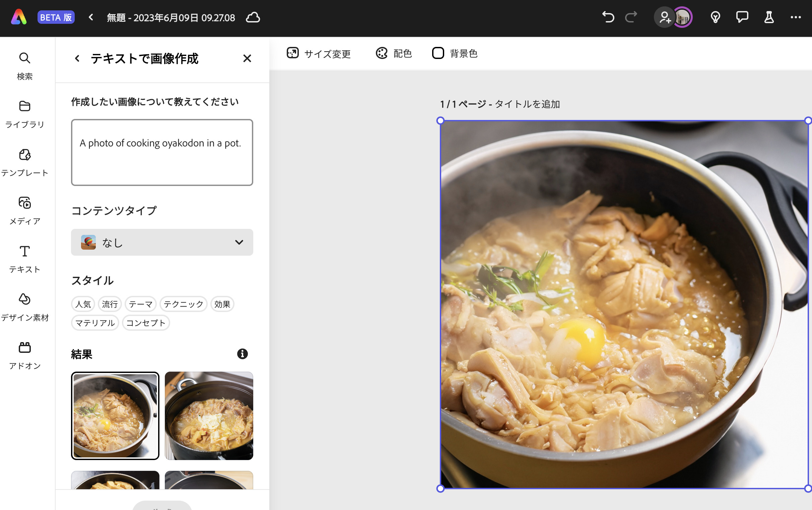Open ライブラリ in the sidebar

[24, 115]
